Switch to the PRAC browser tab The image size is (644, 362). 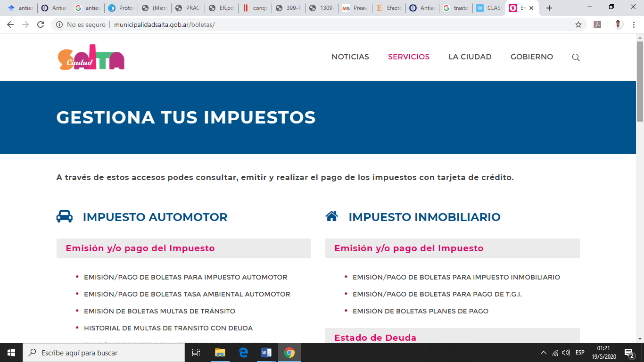pos(189,8)
